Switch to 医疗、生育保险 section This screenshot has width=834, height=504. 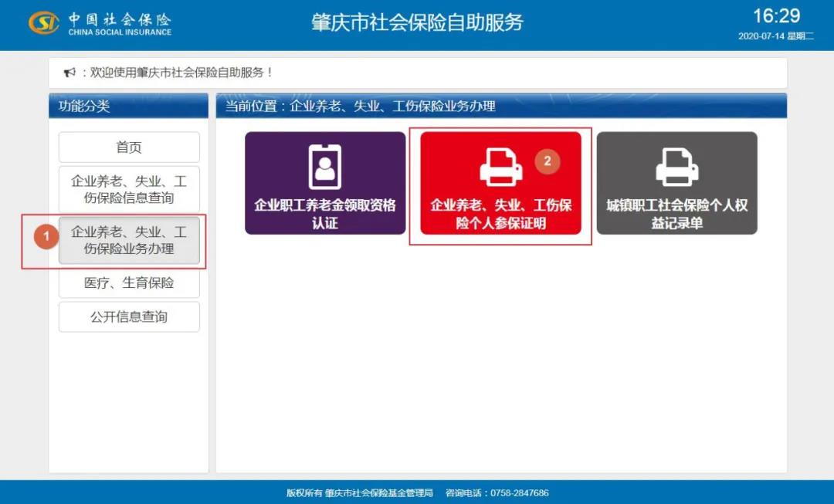(128, 283)
